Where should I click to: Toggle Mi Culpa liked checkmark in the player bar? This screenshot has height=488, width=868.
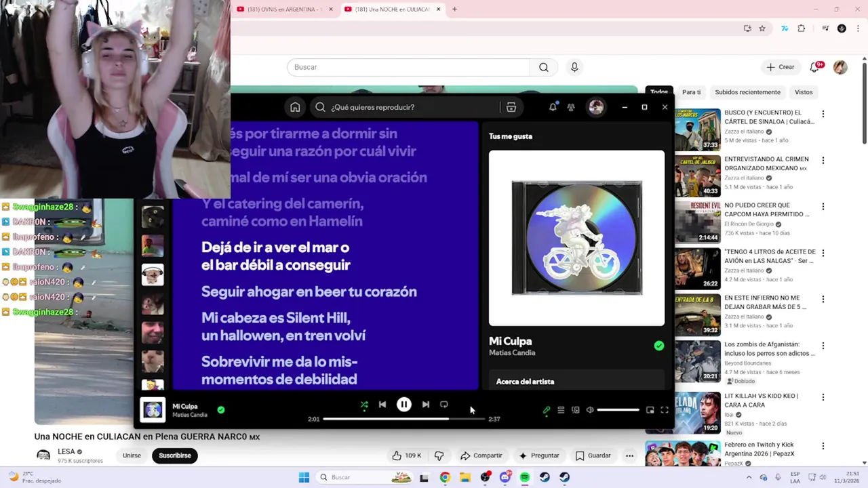pyautogui.click(x=221, y=409)
